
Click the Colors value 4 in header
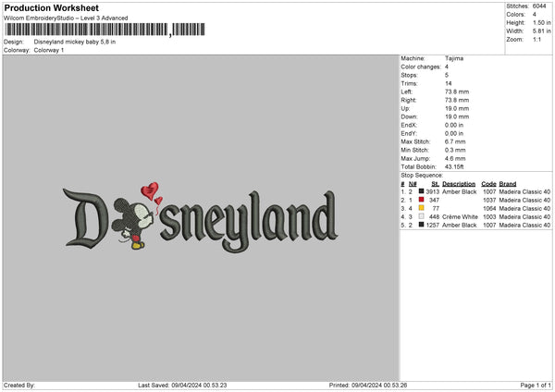[x=535, y=15]
